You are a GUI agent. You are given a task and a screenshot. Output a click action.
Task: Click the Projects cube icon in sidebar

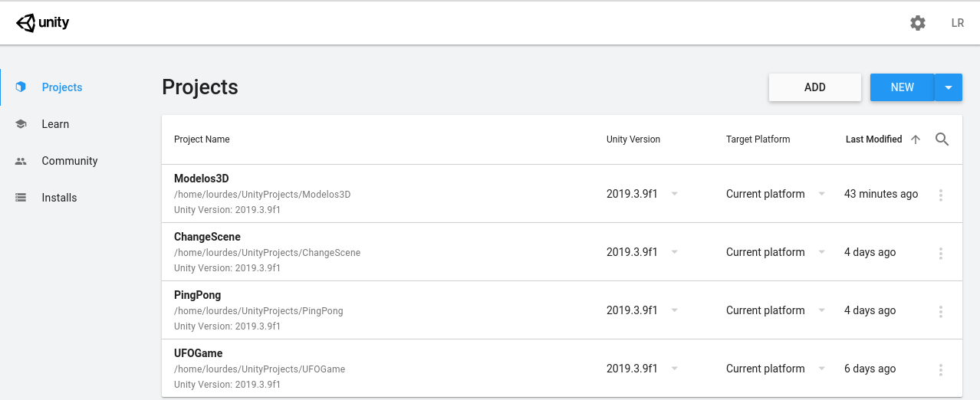tap(21, 87)
